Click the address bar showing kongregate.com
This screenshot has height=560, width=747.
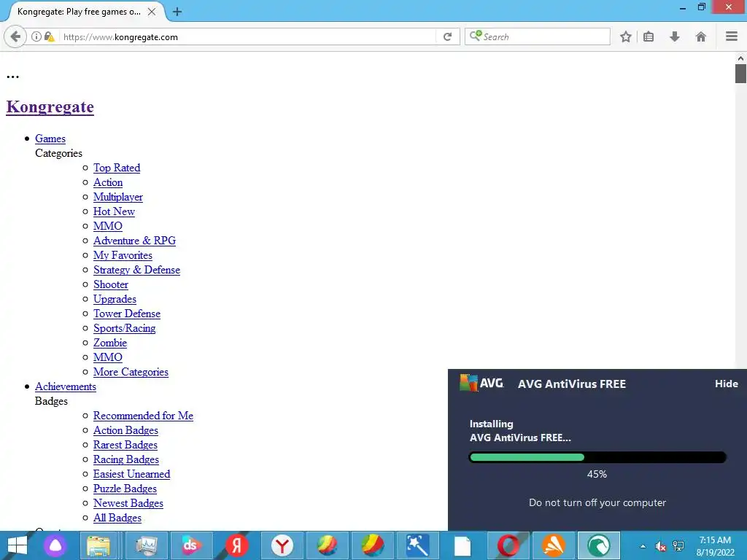click(x=248, y=36)
